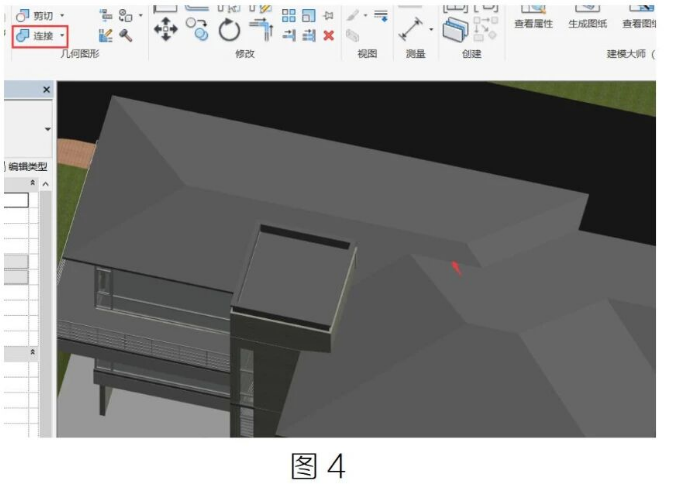The height and width of the screenshot is (486, 673).
Task: Click the Scale tool icon
Action: coord(309,16)
